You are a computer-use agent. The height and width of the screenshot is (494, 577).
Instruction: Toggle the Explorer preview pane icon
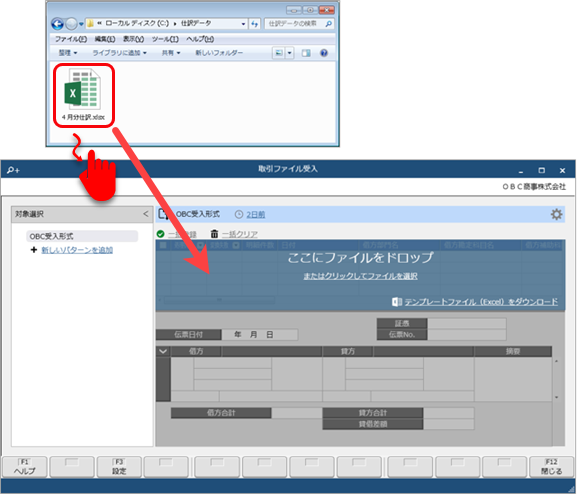click(306, 53)
